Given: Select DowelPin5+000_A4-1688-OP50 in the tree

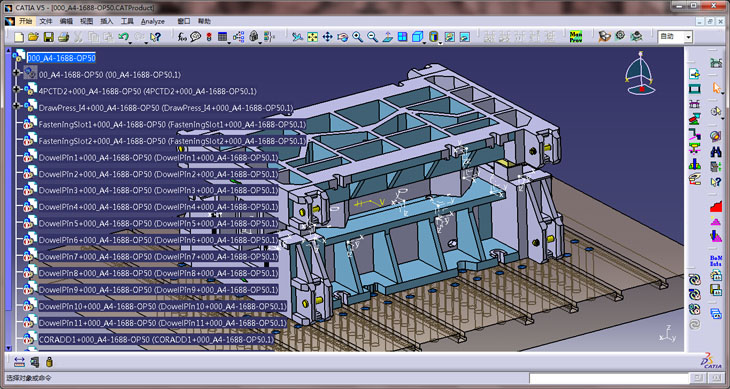Looking at the screenshot, I should pyautogui.click(x=158, y=224).
